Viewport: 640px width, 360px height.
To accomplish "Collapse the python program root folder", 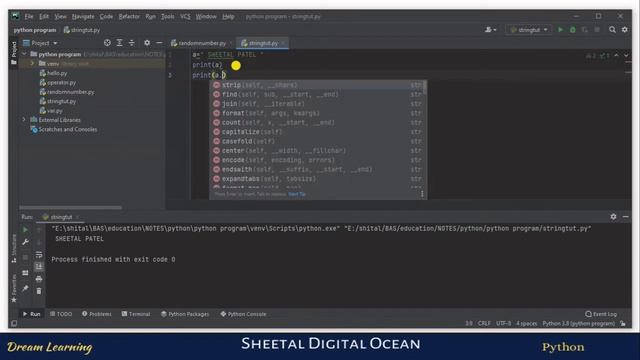I will click(24, 54).
